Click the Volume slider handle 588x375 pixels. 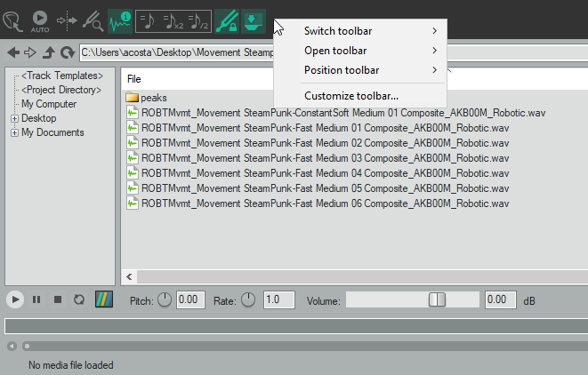(x=437, y=299)
